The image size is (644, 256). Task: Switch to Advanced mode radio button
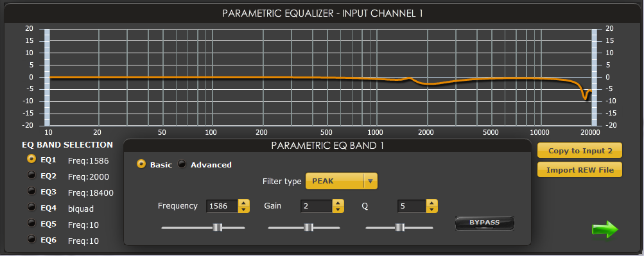(182, 164)
